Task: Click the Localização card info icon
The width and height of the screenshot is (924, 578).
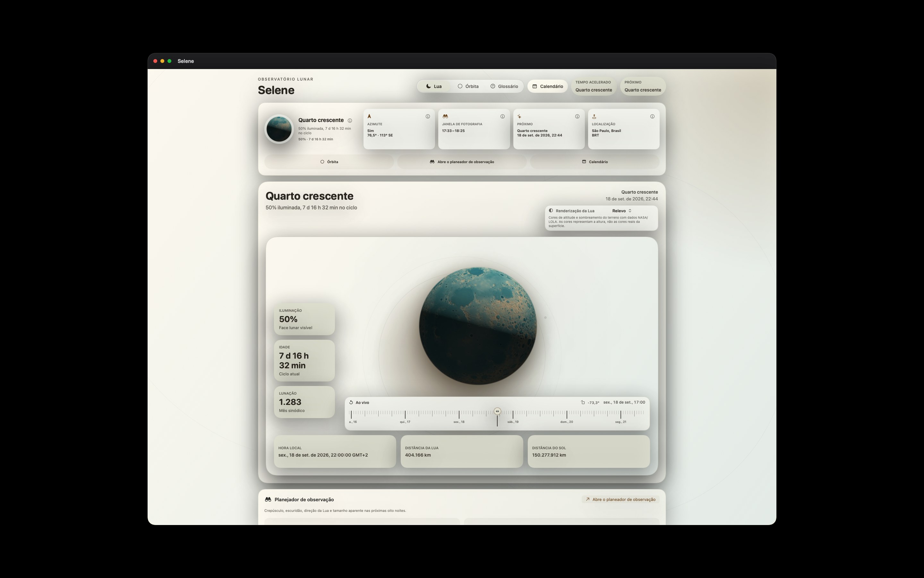Action: point(652,117)
